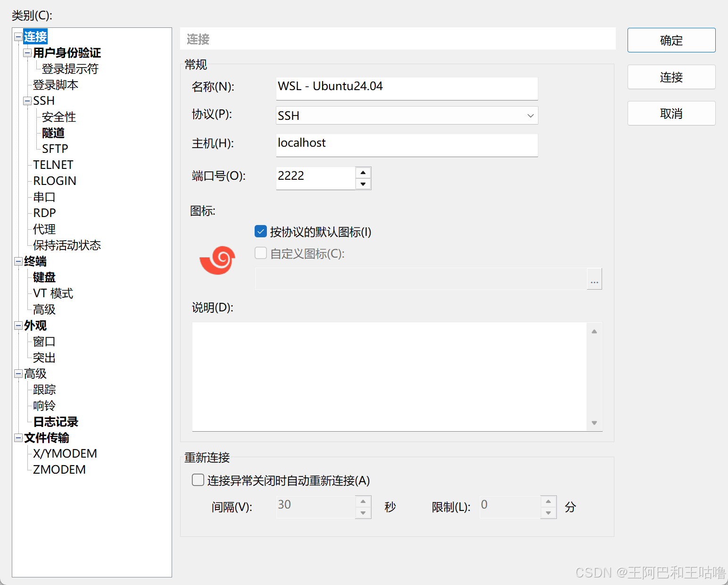Collapse the 文件传输 tree node

[18, 438]
